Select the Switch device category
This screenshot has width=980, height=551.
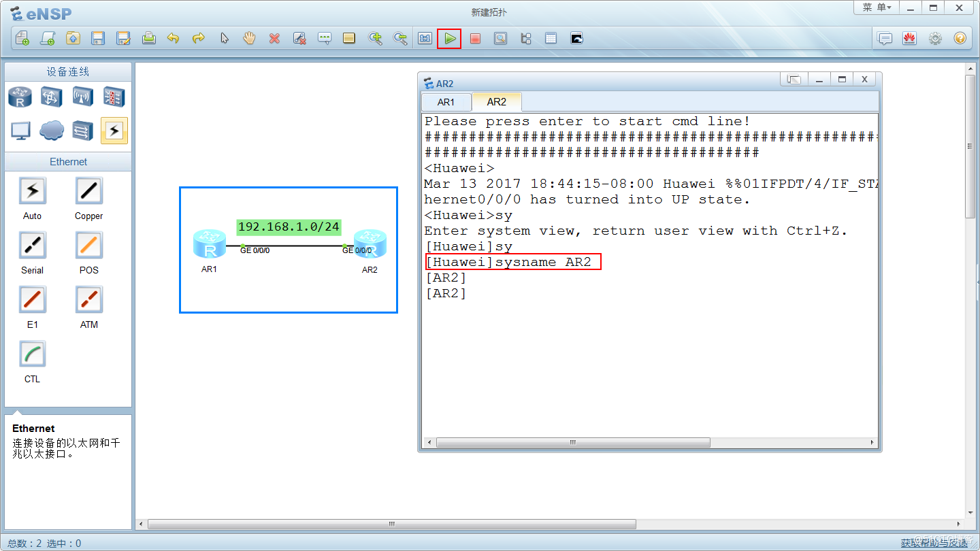click(x=52, y=97)
